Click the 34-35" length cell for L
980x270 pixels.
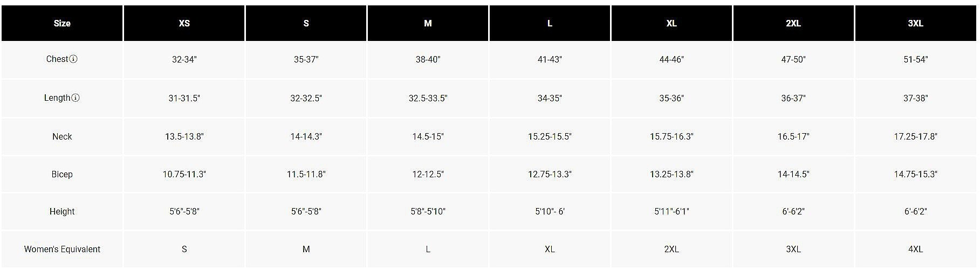tap(550, 98)
